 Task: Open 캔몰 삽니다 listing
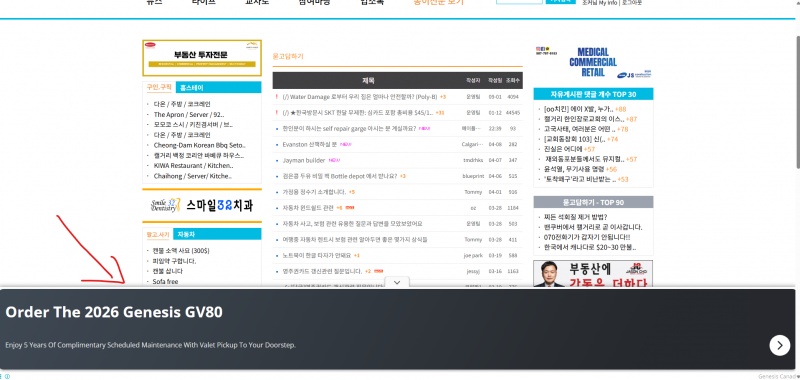click(x=167, y=271)
